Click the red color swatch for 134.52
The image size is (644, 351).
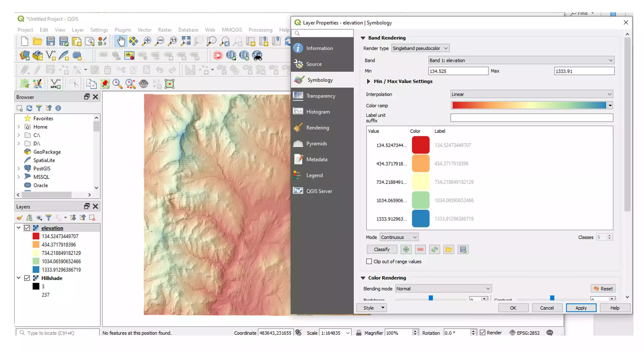420,145
